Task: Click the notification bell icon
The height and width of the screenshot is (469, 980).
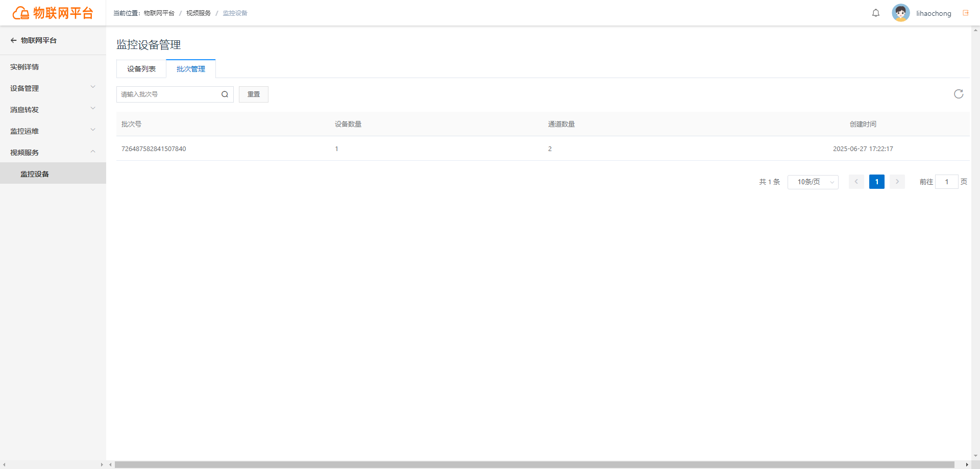Action: 876,13
